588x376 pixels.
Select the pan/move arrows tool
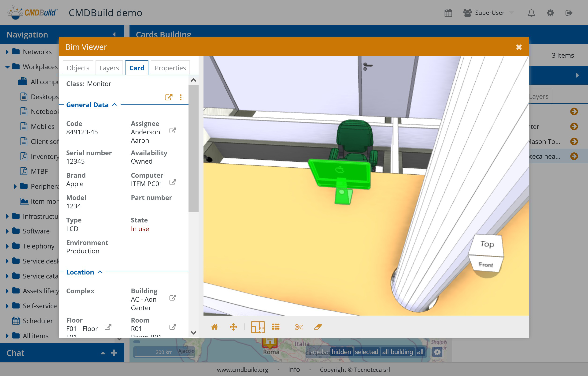tap(233, 327)
